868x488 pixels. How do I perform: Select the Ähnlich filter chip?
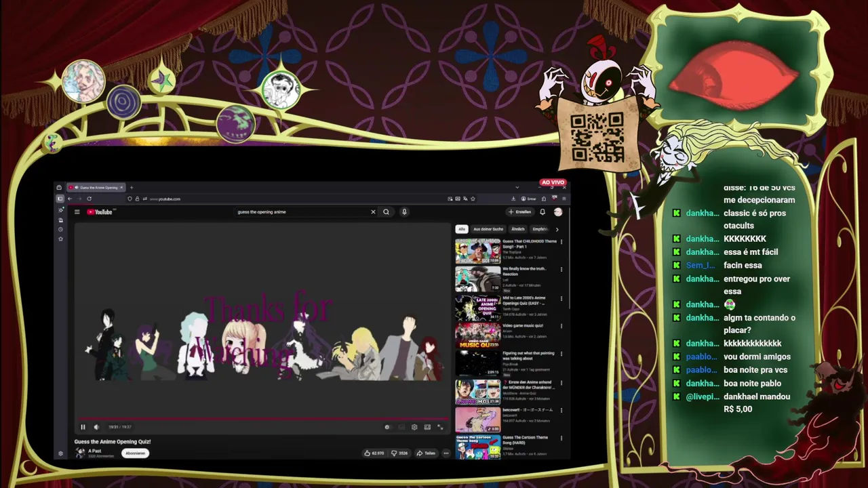coord(518,229)
